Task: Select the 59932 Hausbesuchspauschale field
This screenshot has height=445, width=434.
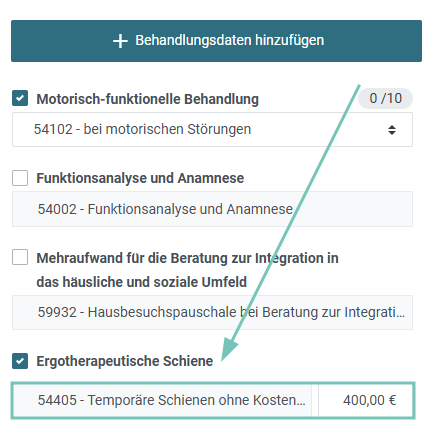Action: click(x=212, y=312)
